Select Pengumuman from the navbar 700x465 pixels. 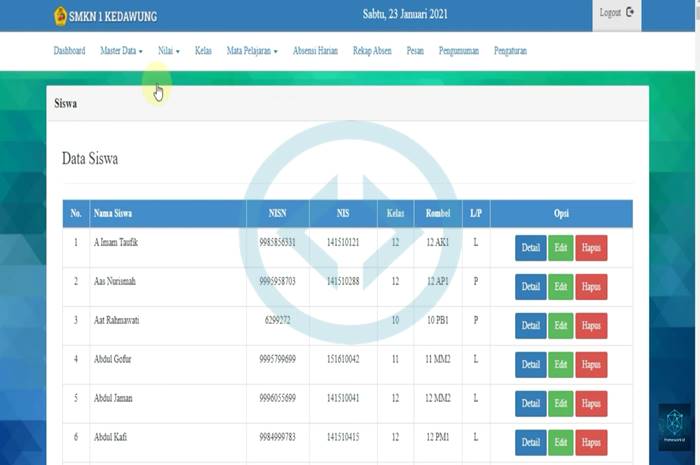[459, 51]
